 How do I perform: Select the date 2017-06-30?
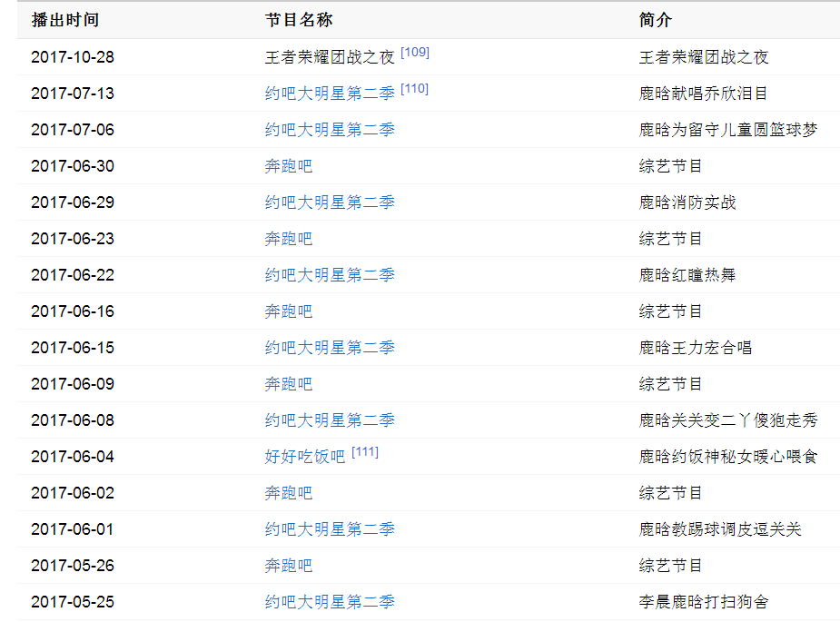73,166
